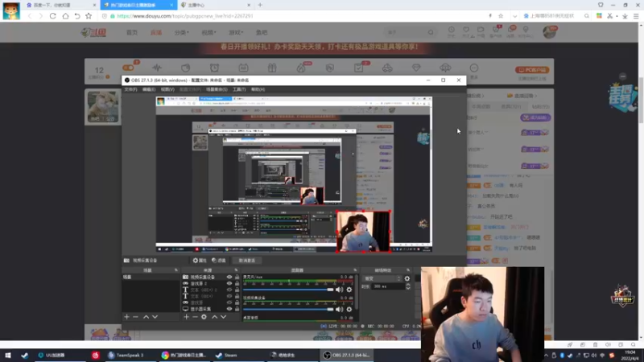Click the Douyu 鱼吧 nav link
The height and width of the screenshot is (362, 644).
pos(262,32)
